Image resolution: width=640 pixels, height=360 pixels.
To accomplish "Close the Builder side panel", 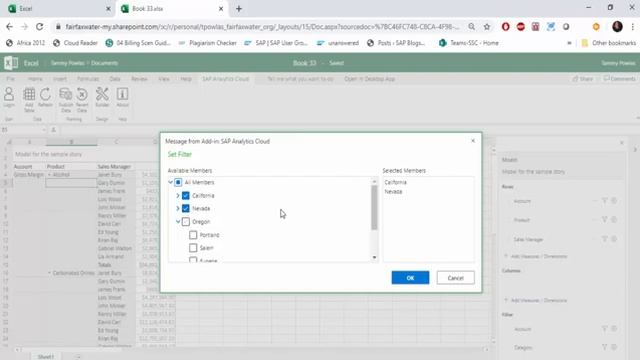I will coord(622,143).
